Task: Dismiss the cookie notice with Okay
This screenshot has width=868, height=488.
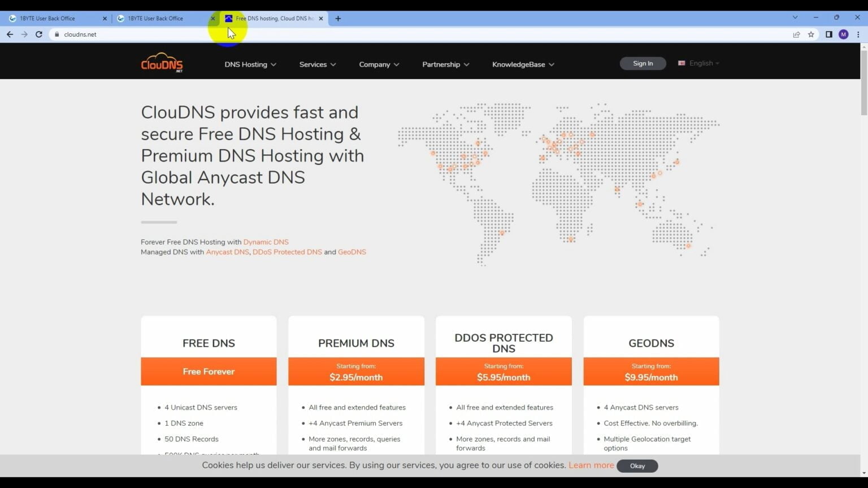Action: (x=637, y=466)
